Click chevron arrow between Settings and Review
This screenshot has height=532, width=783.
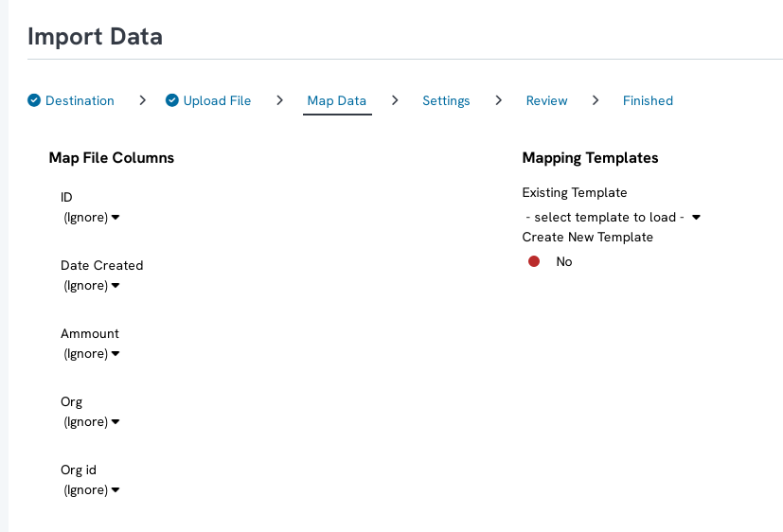[498, 100]
